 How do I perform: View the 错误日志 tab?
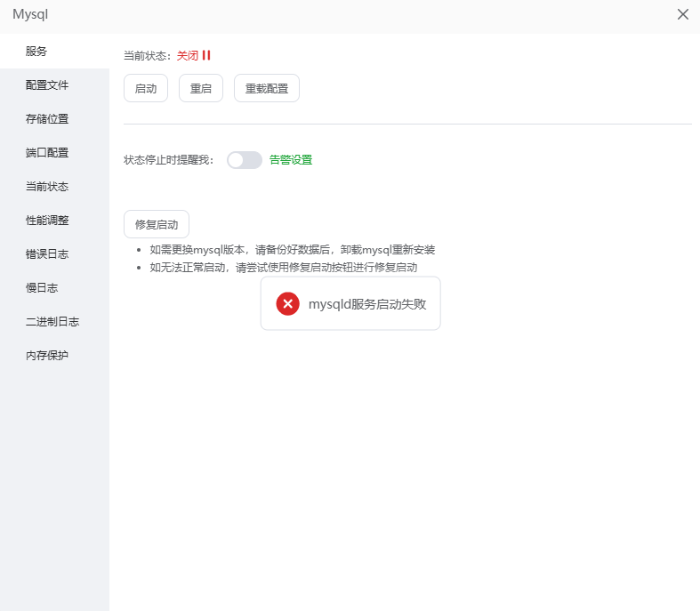tap(54, 254)
